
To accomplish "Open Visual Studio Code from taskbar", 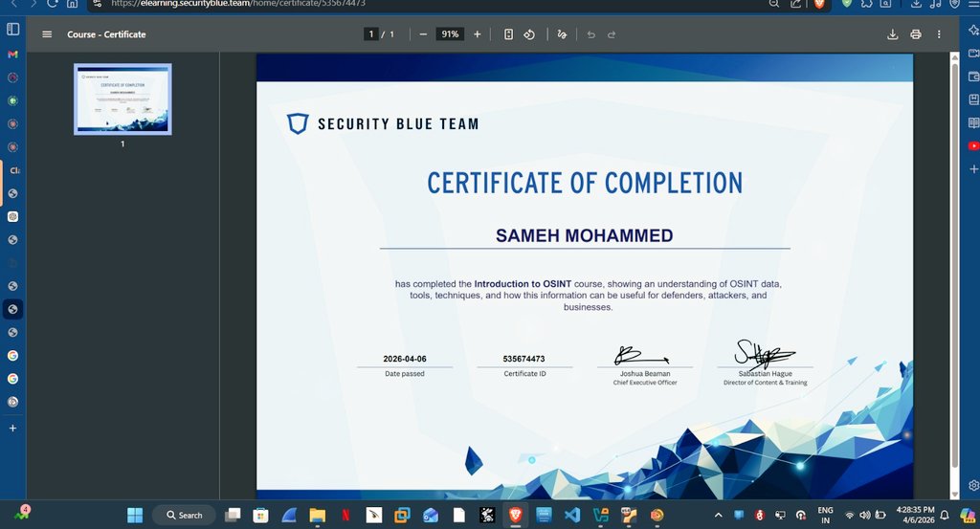I will pos(572,516).
